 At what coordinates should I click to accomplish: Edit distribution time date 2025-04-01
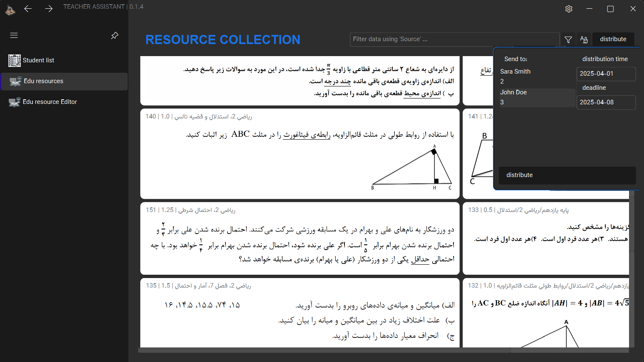[x=606, y=74]
